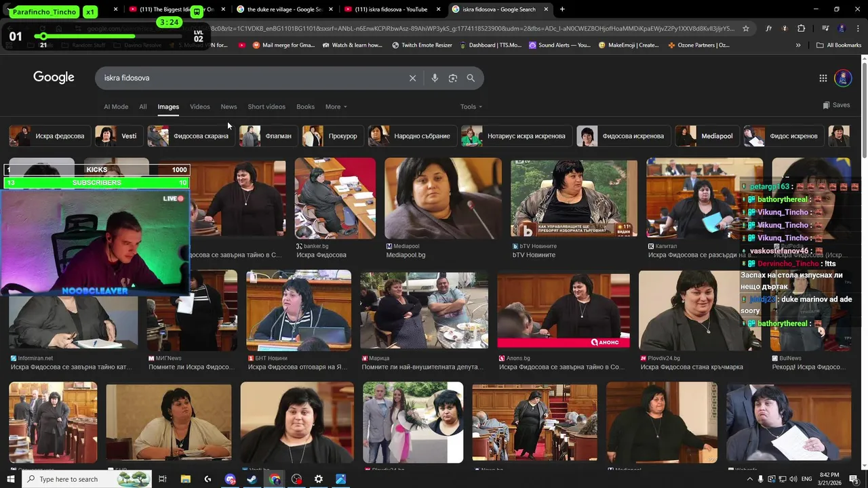Open Task View on the taskbar
This screenshot has height=488, width=868.
click(163, 479)
